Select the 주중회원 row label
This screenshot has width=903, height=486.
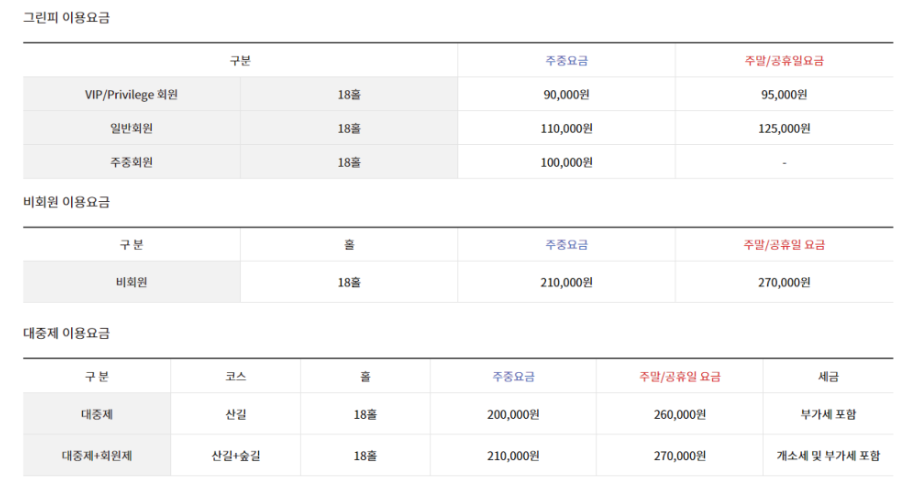pos(132,162)
